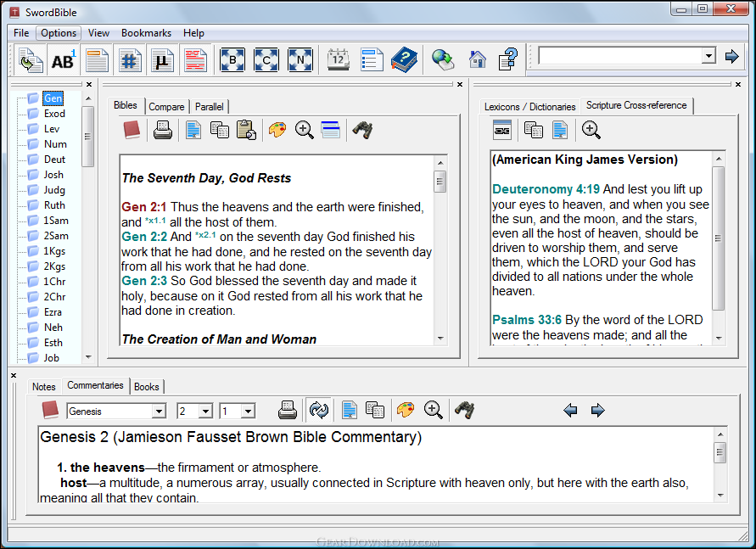This screenshot has height=549, width=756.
Task: Click the Gen 2:3 verse reference
Action: click(x=144, y=281)
